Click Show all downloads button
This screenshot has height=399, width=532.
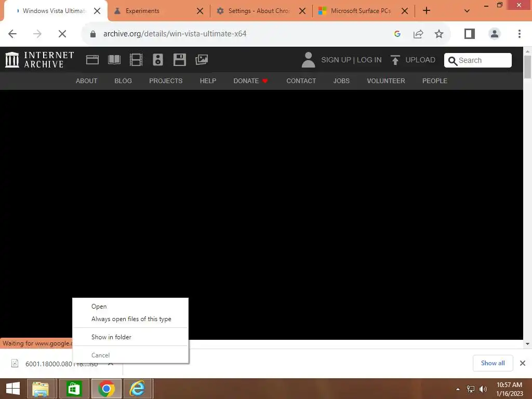click(493, 363)
